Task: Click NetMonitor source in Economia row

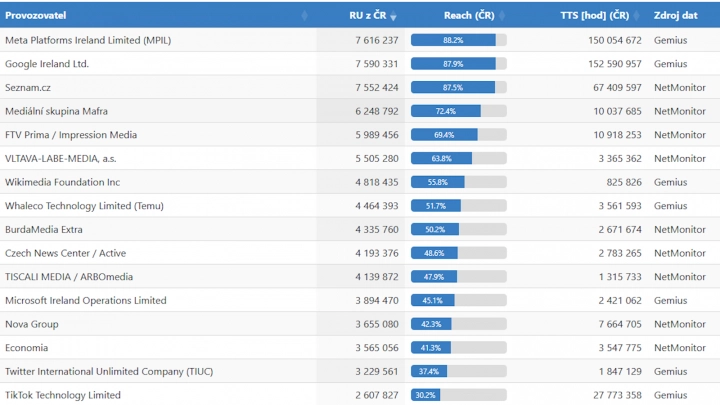Action: pyautogui.click(x=680, y=348)
